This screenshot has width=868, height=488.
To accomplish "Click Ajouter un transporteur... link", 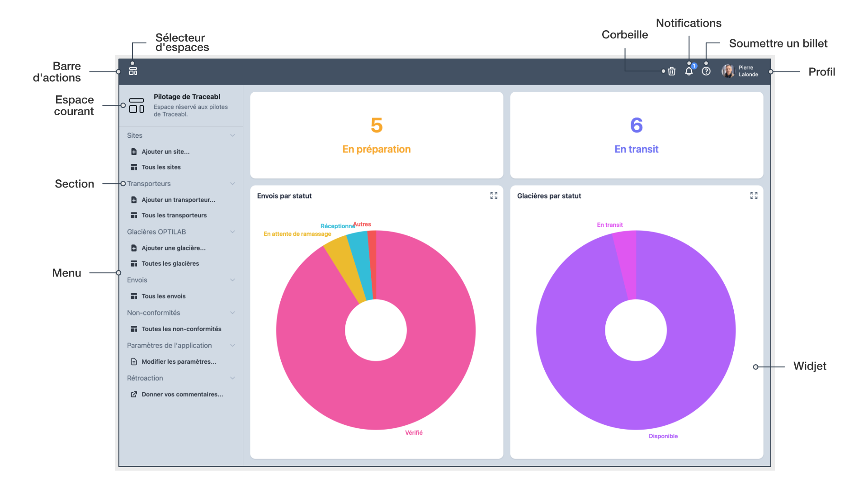I will (x=178, y=200).
